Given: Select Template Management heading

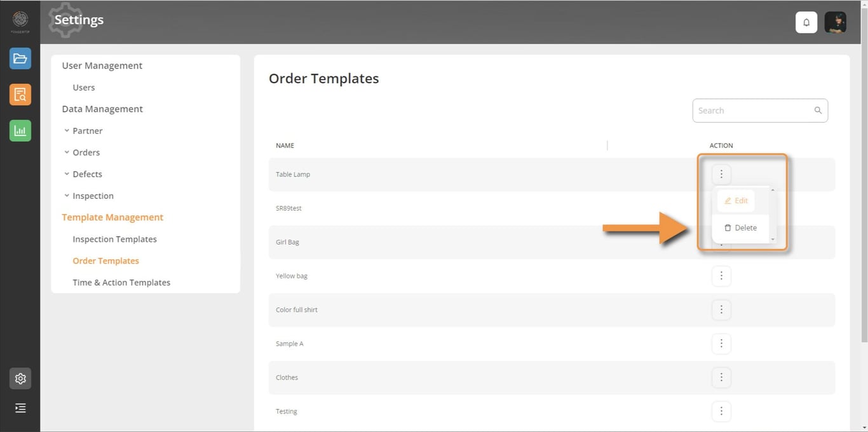Looking at the screenshot, I should point(112,217).
